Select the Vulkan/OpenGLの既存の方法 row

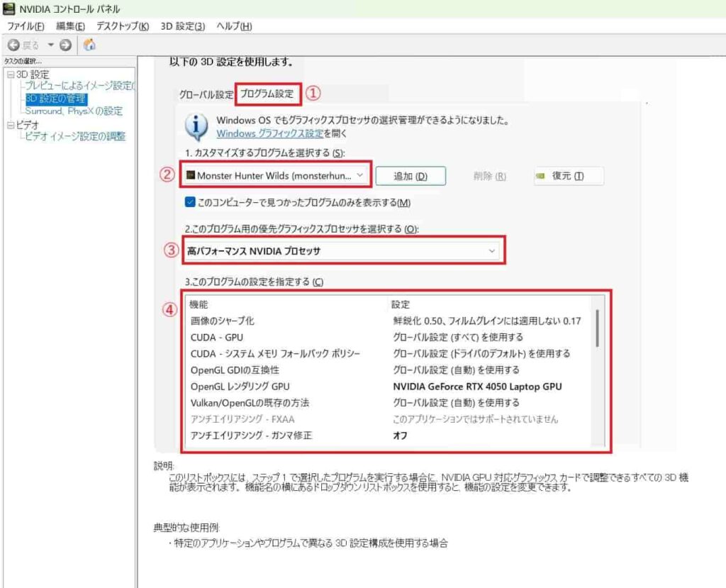pos(388,403)
